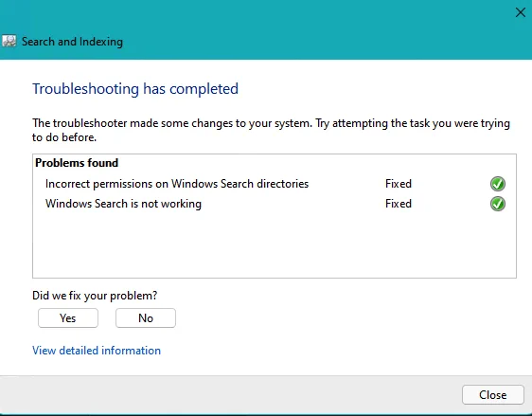This screenshot has width=532, height=416.
Task: Click the 'Problems found' heading
Action: pyautogui.click(x=77, y=163)
